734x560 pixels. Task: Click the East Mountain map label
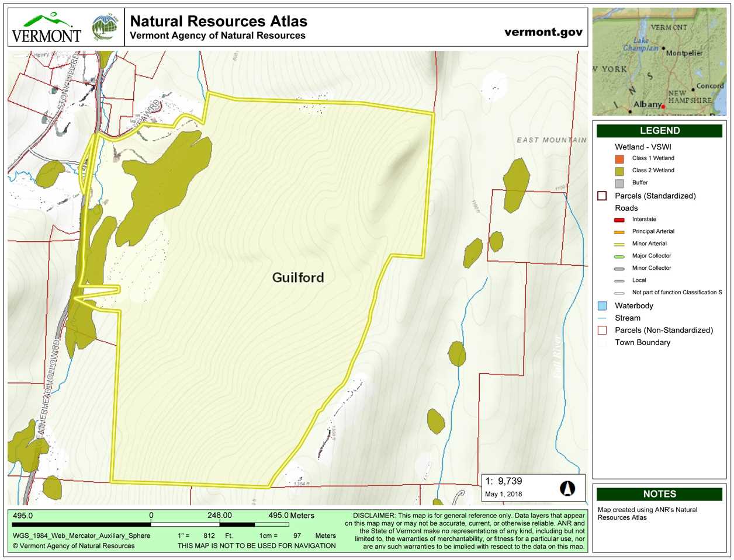552,140
